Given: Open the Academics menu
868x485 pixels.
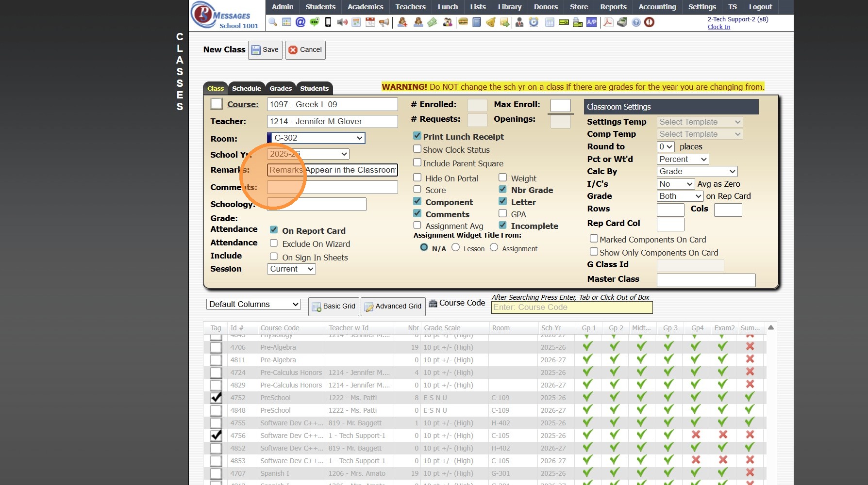Looking at the screenshot, I should (x=365, y=7).
